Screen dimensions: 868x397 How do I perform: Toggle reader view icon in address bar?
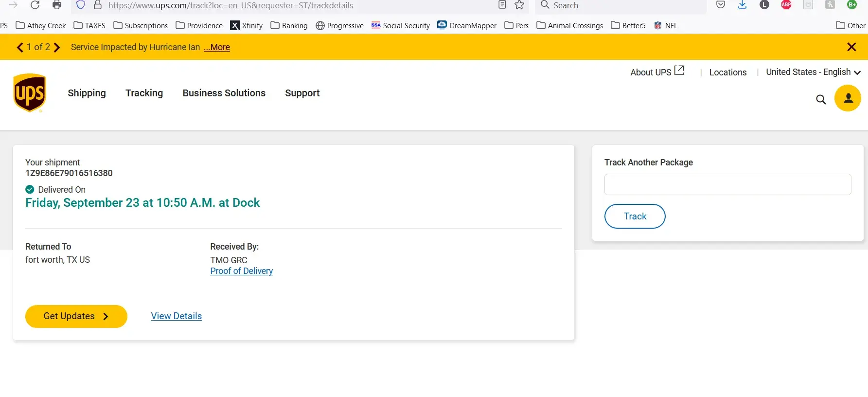[x=502, y=5]
